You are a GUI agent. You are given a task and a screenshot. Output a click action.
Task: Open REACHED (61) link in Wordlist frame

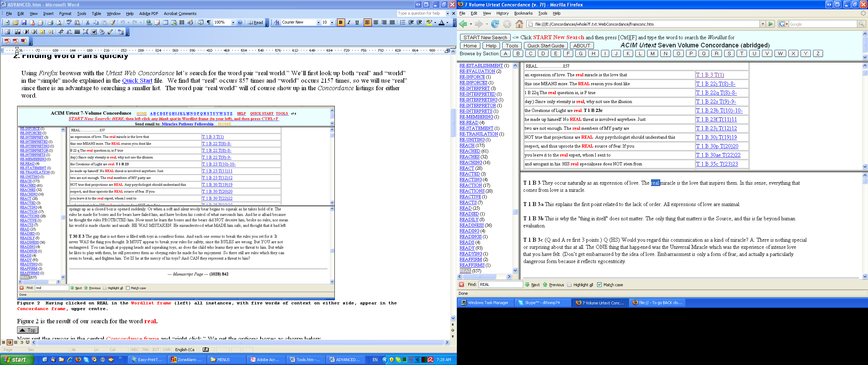[x=470, y=151]
